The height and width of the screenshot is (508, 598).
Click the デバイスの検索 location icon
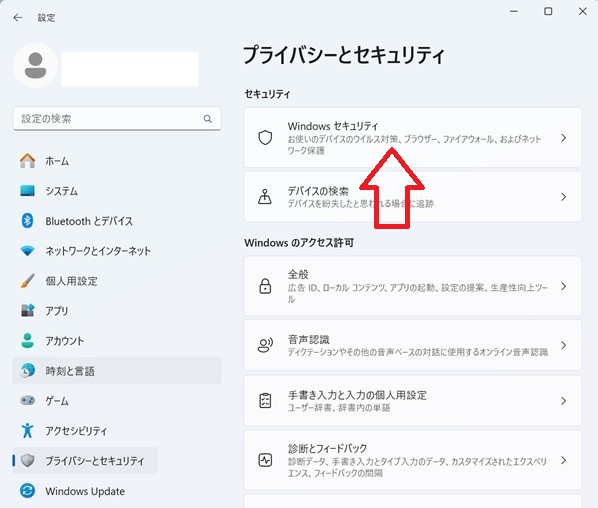point(265,197)
